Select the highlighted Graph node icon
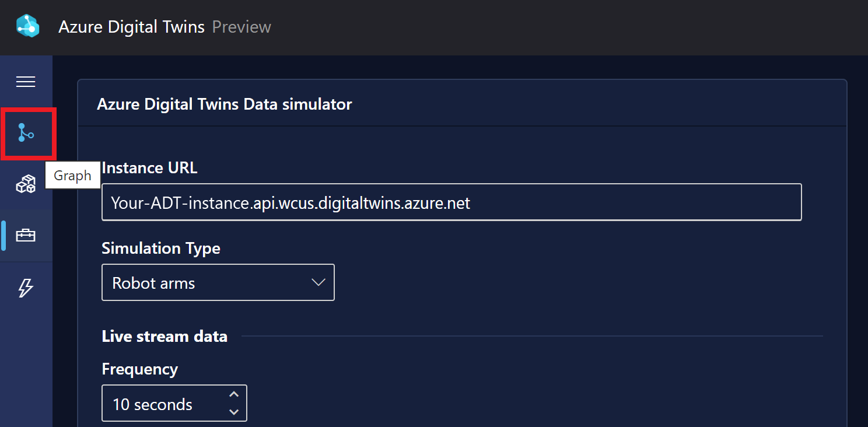The height and width of the screenshot is (427, 868). (26, 134)
